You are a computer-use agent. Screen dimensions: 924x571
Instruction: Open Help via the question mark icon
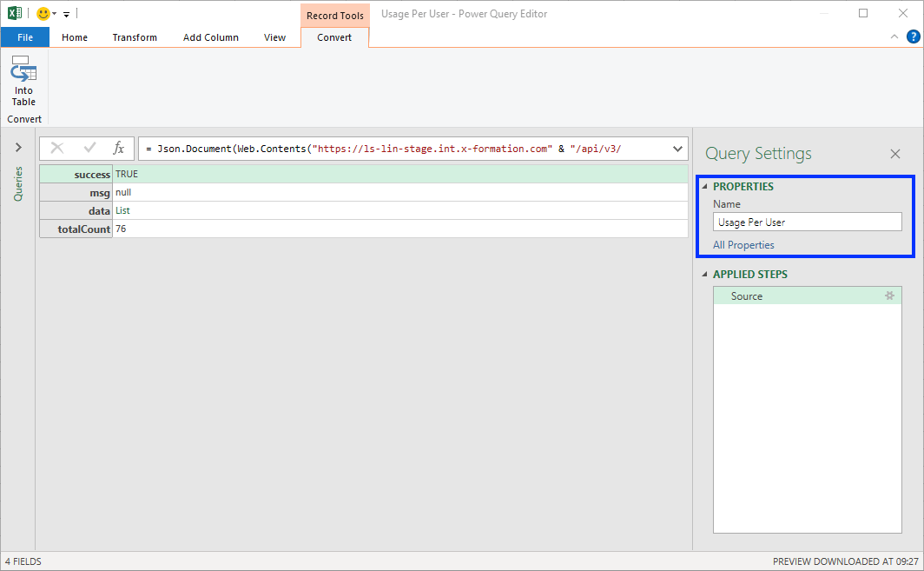tap(913, 37)
